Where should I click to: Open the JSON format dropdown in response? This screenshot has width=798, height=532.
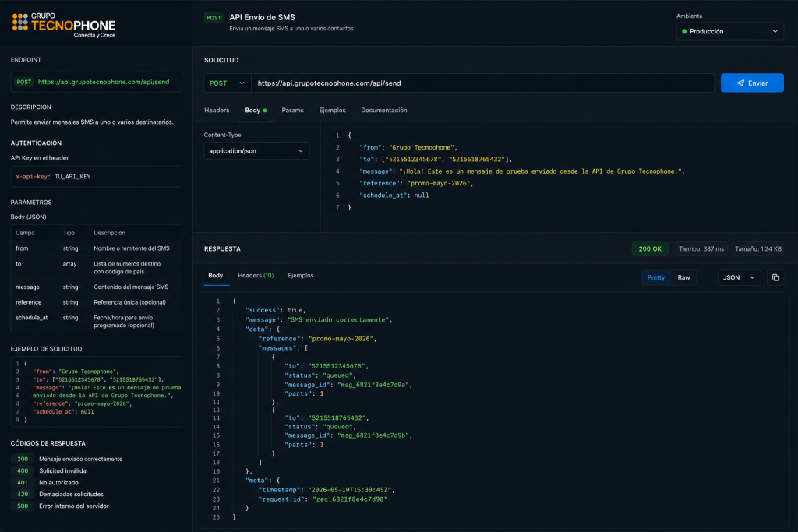coord(739,278)
